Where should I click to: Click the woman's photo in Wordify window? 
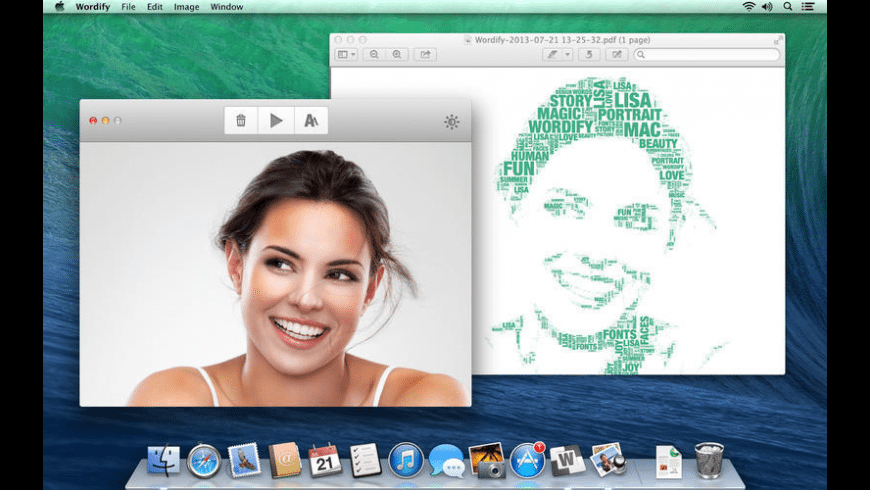(x=275, y=274)
